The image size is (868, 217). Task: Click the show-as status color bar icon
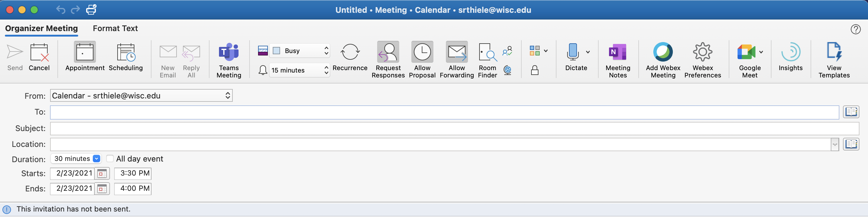click(263, 51)
